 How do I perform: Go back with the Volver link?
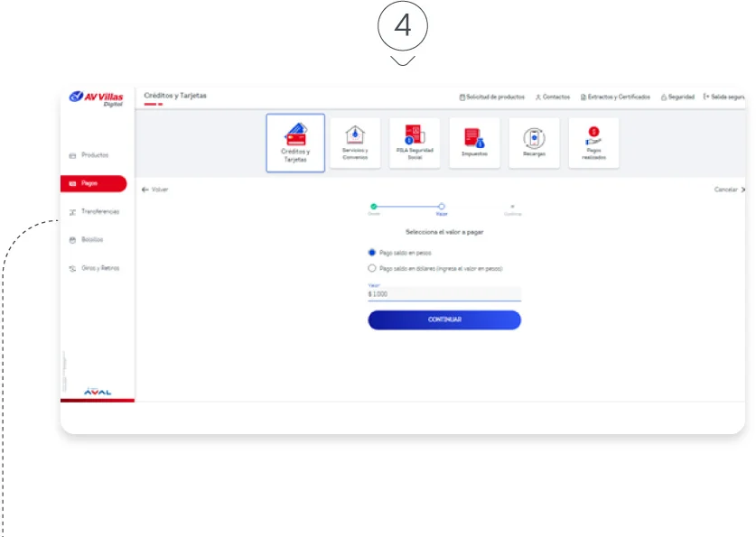(160, 190)
